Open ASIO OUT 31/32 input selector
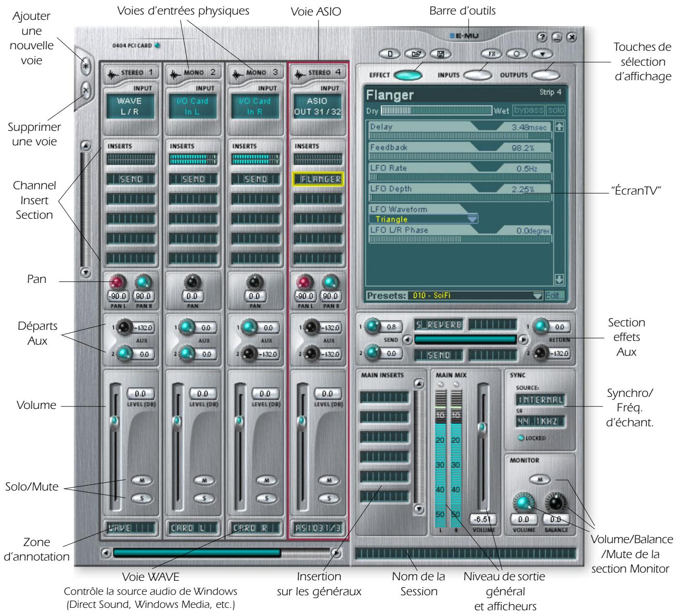676x616 pixels. [x=317, y=107]
